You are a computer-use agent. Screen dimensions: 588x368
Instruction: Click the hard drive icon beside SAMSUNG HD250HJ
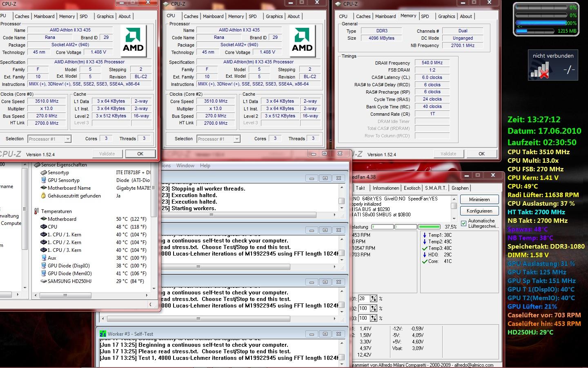pyautogui.click(x=44, y=281)
